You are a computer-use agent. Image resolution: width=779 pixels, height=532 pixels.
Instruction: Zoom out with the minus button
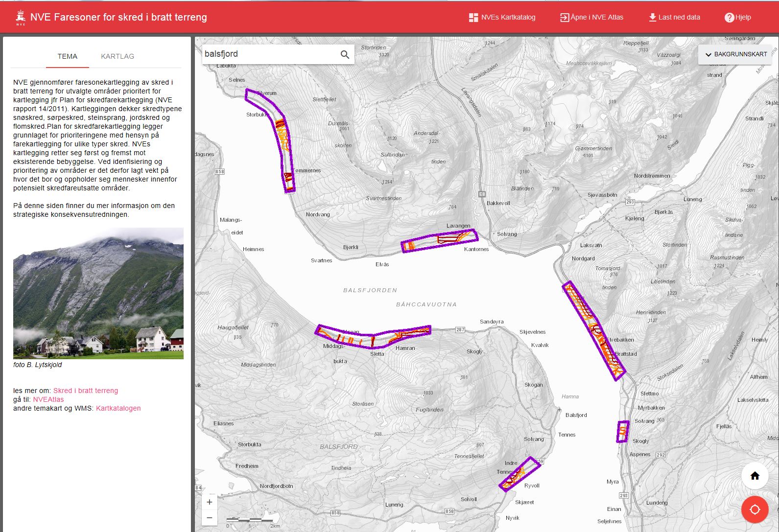[x=210, y=517]
